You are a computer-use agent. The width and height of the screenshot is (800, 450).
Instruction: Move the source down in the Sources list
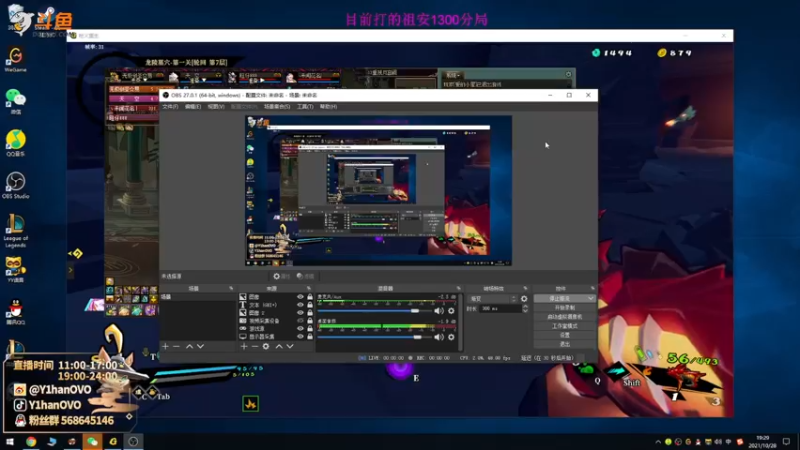(290, 346)
